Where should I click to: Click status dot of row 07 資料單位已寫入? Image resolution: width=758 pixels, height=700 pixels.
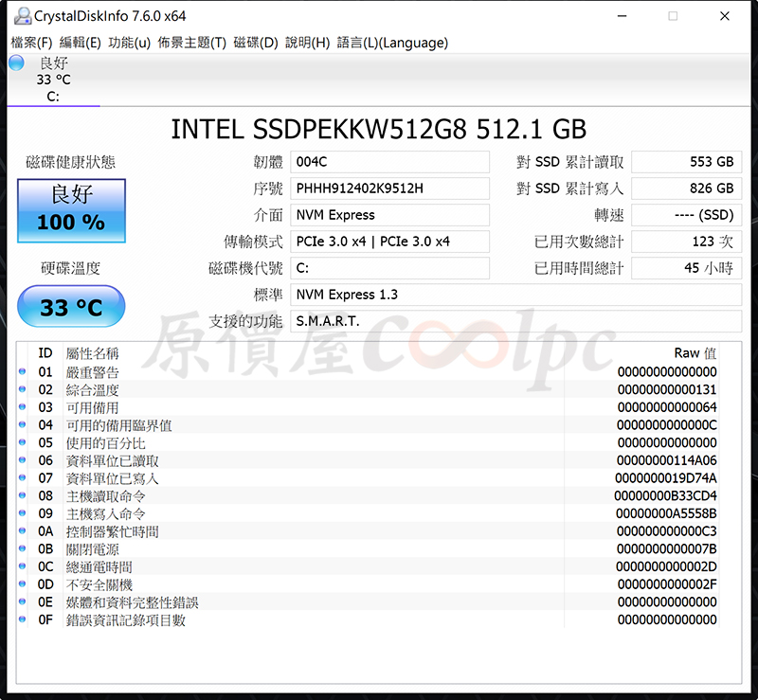22,477
